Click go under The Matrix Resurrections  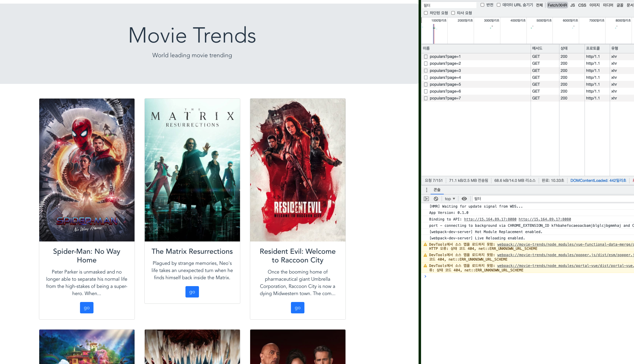click(x=192, y=291)
